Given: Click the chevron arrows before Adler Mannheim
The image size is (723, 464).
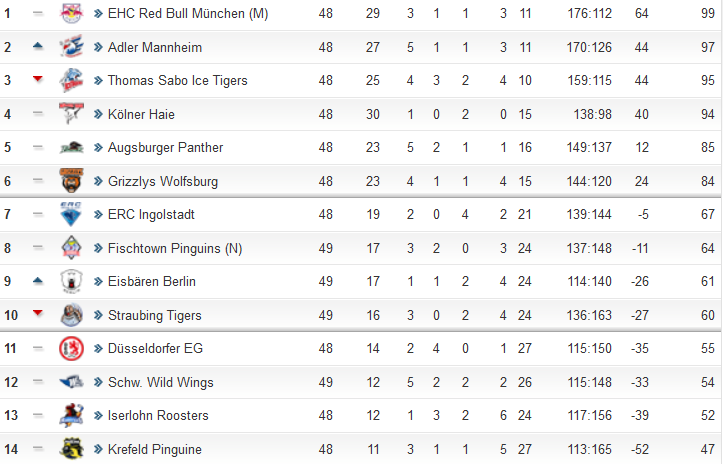Looking at the screenshot, I should 98,47.
